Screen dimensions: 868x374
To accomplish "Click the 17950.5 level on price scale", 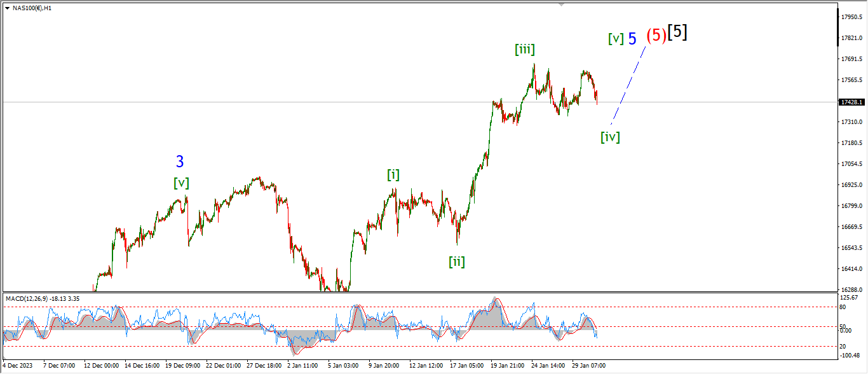I will coord(851,17).
